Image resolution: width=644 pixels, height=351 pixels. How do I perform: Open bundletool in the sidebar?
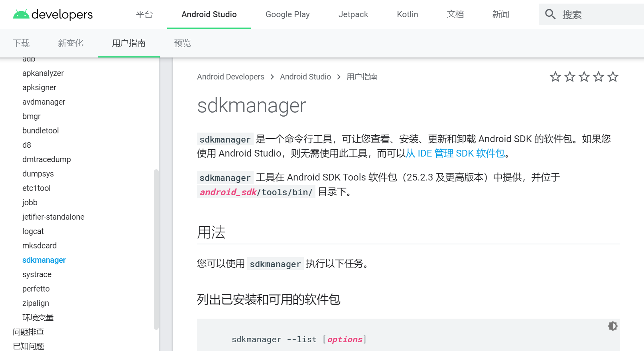pyautogui.click(x=41, y=131)
